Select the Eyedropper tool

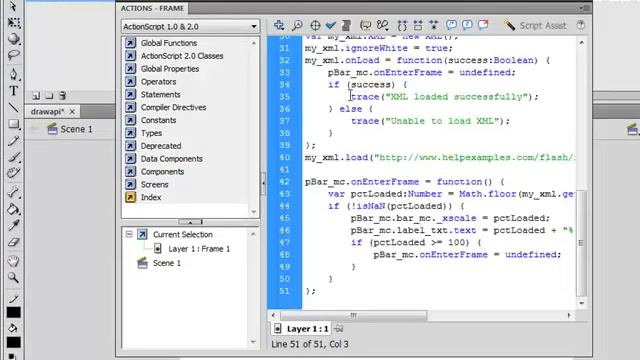[13, 225]
